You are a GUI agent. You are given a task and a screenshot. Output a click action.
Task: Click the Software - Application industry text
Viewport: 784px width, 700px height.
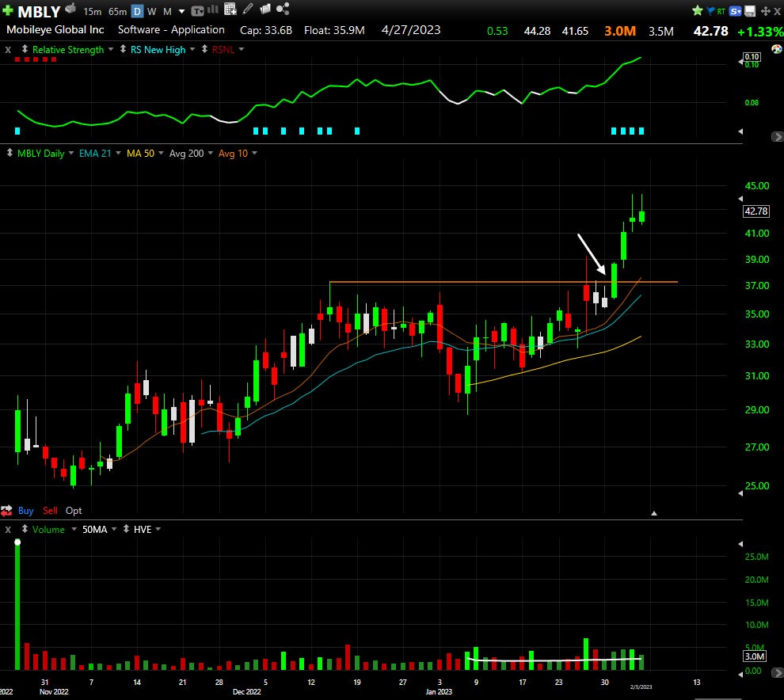point(171,29)
